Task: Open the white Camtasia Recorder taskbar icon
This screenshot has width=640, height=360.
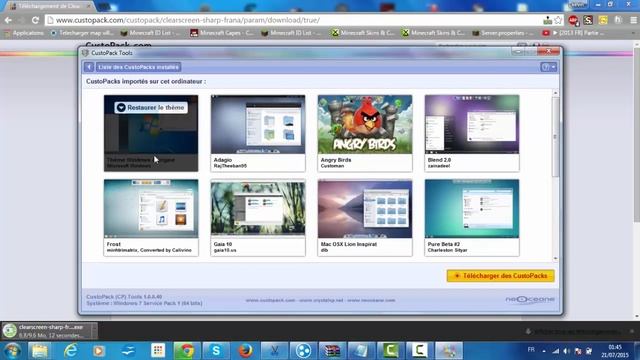Action: point(420,351)
